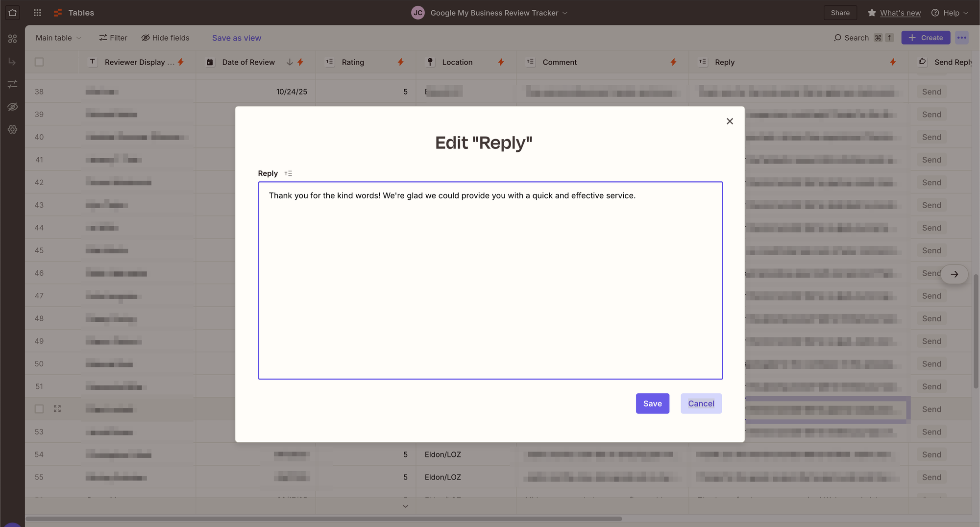This screenshot has width=980, height=527.
Task: Open the settings gear in left sidebar
Action: coord(13,129)
